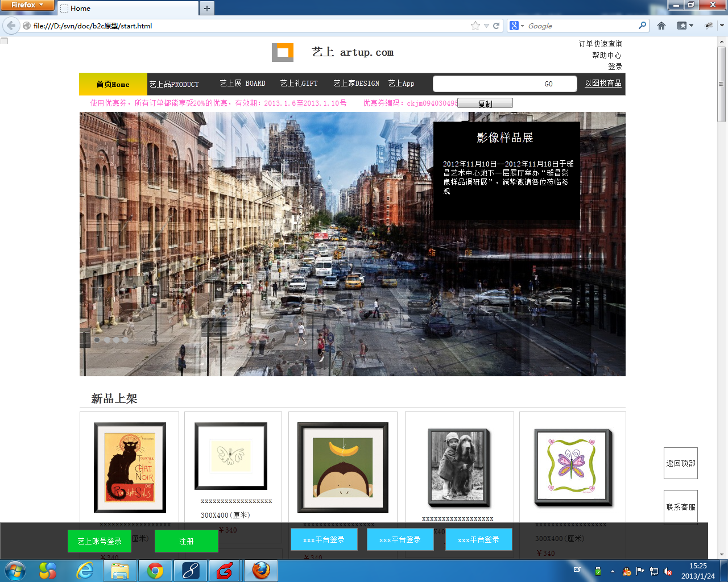The height and width of the screenshot is (582, 728).
Task: Open the purple butterfly framed product
Action: pos(573,468)
